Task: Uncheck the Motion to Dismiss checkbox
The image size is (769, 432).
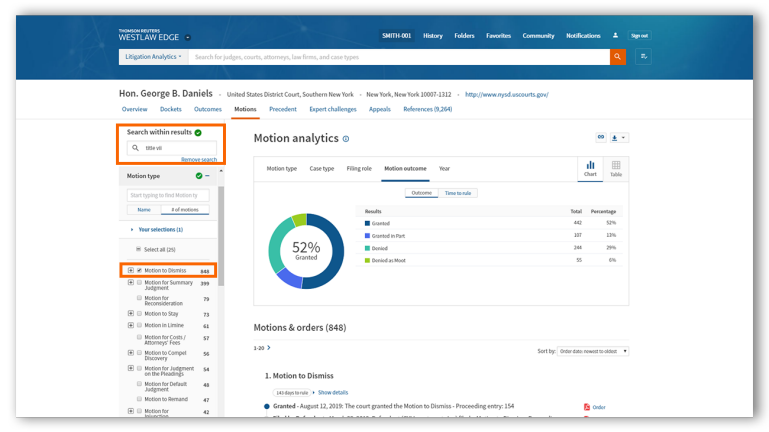Action: pos(139,270)
